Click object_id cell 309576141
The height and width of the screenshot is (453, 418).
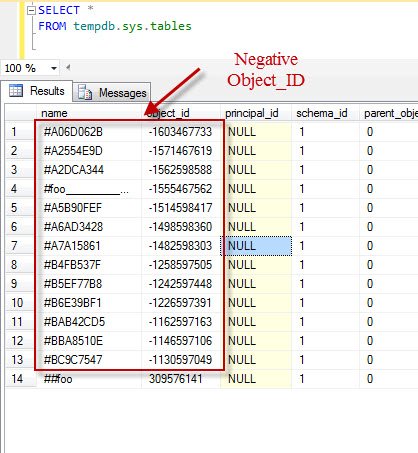click(181, 379)
